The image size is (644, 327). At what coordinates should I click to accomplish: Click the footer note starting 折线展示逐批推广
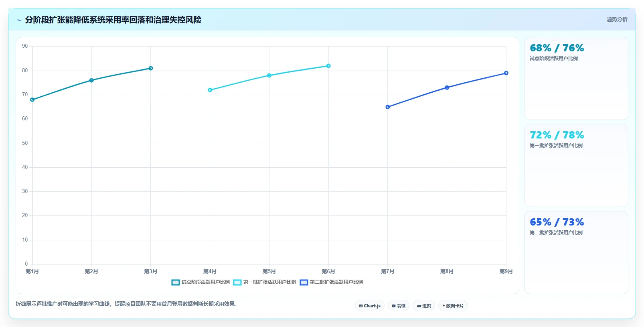128,304
